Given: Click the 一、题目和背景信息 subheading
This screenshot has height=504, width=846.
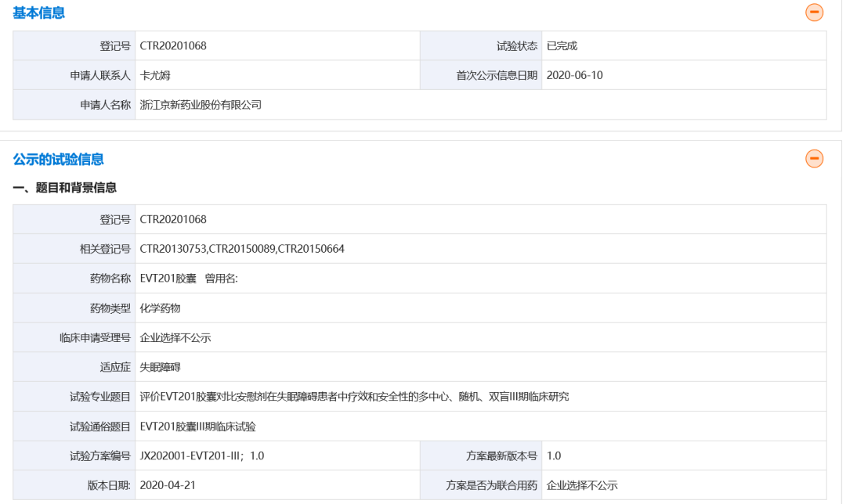Looking at the screenshot, I should point(65,188).
